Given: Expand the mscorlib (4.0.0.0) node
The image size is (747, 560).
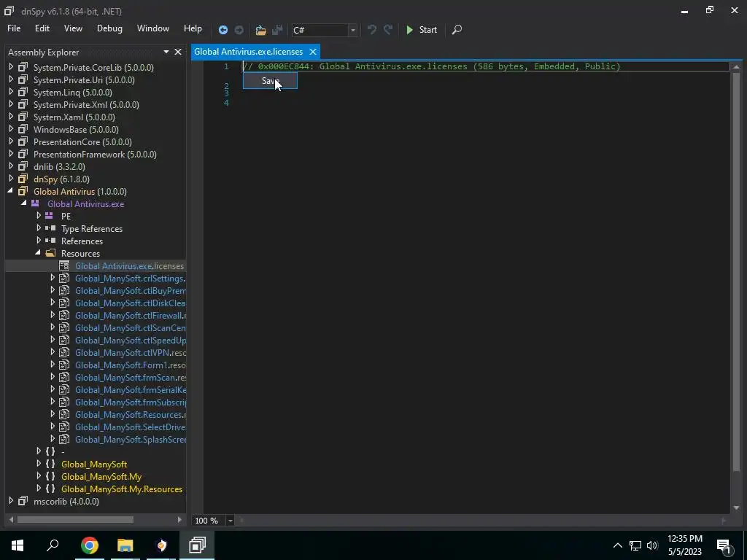Looking at the screenshot, I should (11, 501).
